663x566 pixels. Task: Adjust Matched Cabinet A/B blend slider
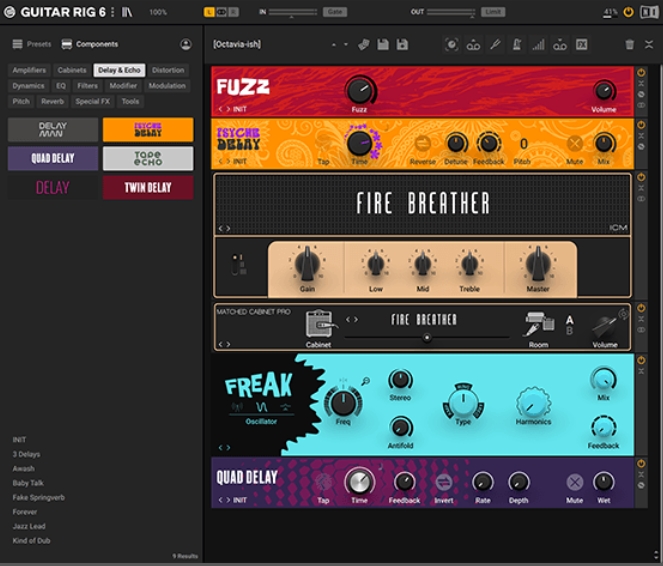pos(427,337)
